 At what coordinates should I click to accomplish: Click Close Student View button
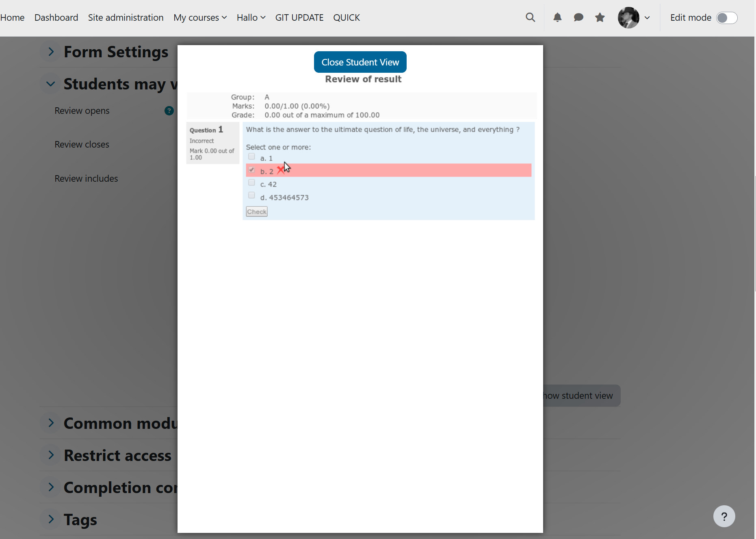(360, 62)
